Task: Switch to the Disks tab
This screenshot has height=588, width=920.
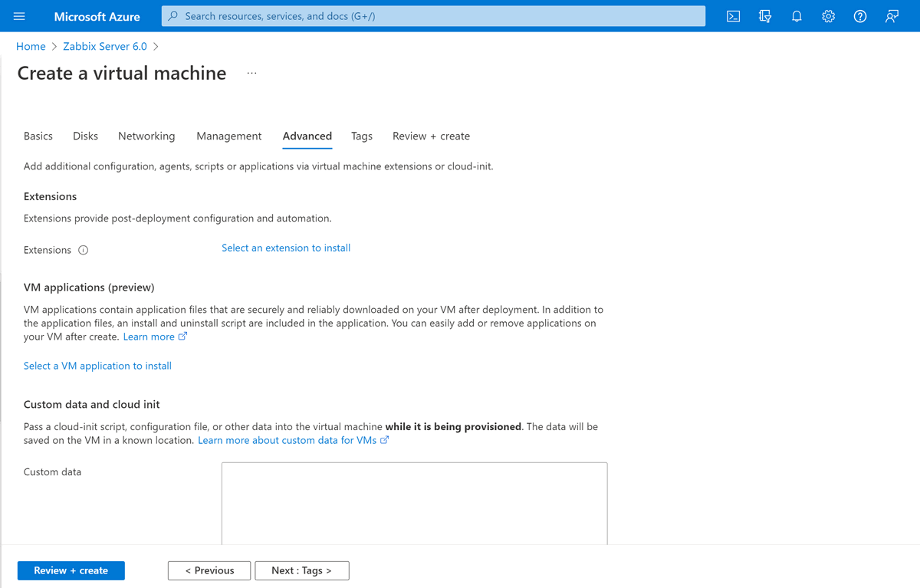Action: coord(85,136)
